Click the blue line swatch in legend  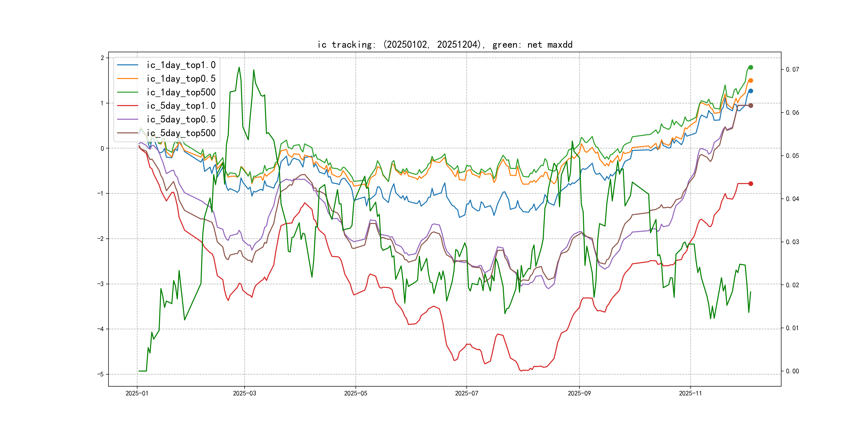127,65
